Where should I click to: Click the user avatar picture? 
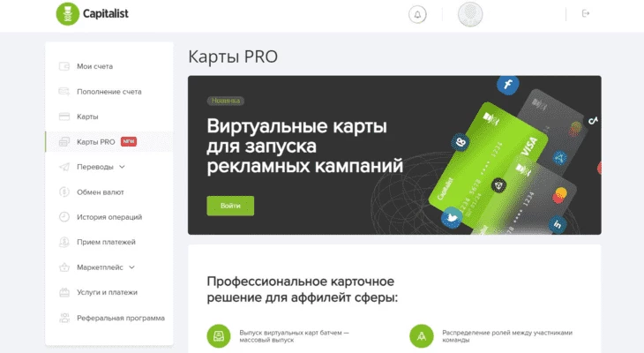point(470,14)
